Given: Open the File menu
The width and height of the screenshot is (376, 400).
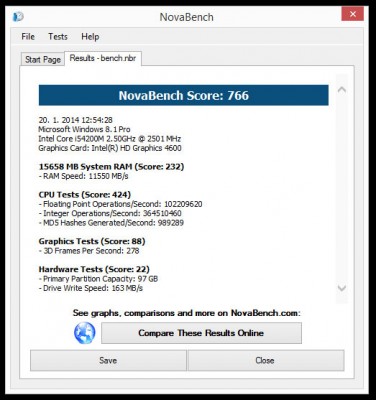Looking at the screenshot, I should pos(28,37).
